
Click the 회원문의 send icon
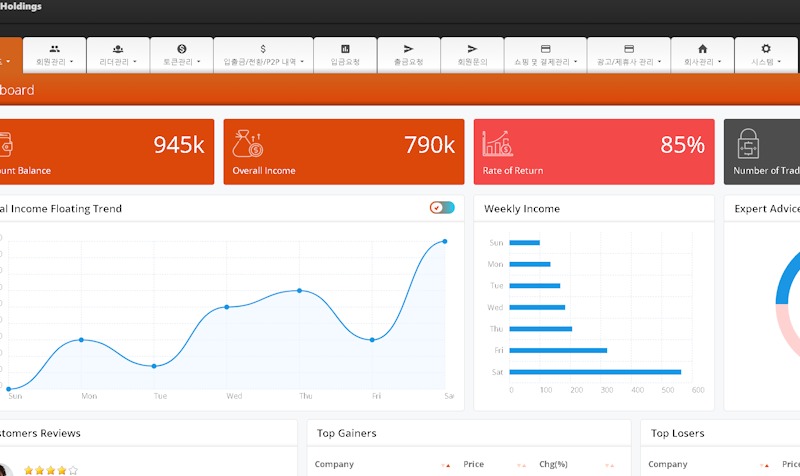(x=472, y=48)
